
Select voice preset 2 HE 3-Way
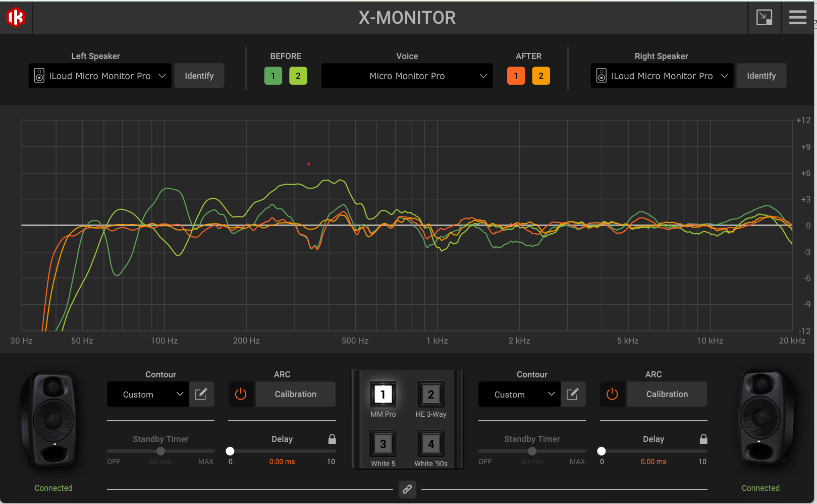[x=431, y=395]
